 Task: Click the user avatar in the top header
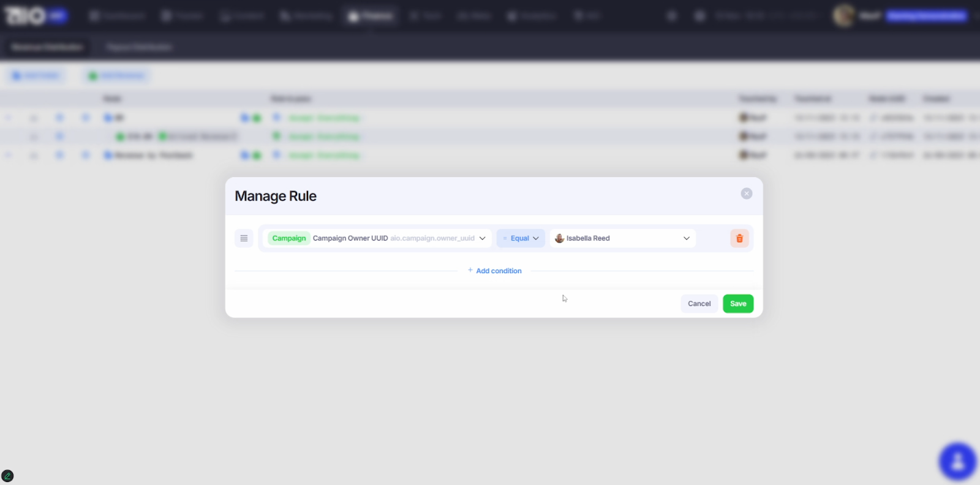point(843,16)
